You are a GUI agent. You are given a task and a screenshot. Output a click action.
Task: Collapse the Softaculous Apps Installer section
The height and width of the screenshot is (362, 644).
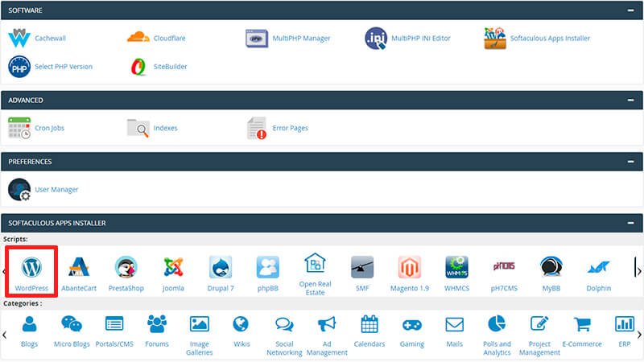point(630,223)
